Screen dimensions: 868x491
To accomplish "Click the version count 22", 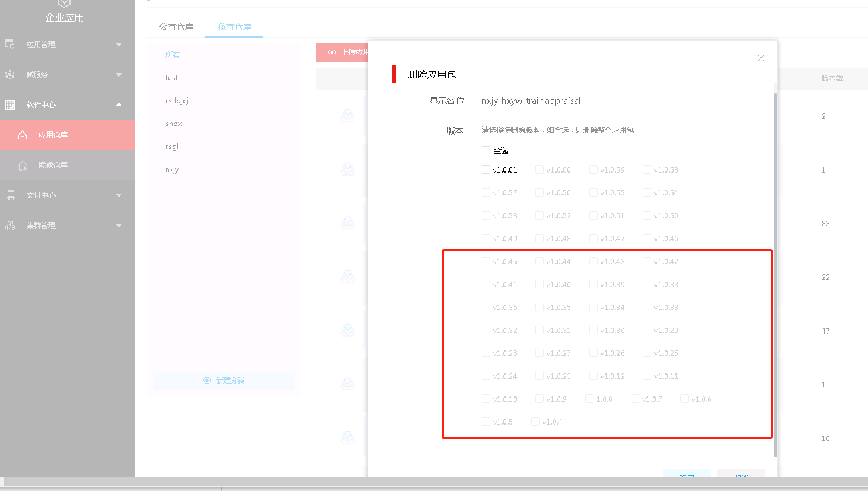I will click(826, 277).
